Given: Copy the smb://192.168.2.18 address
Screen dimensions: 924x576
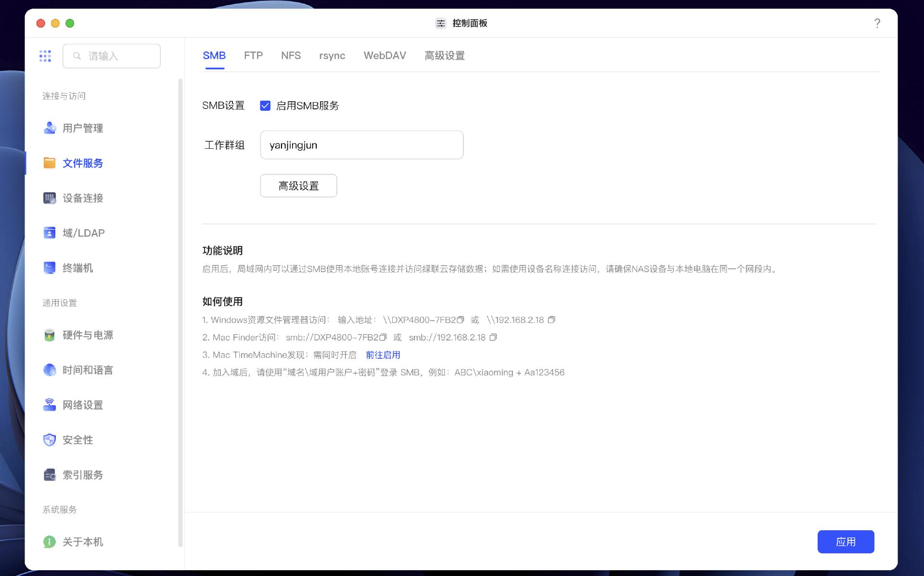Looking at the screenshot, I should (493, 338).
